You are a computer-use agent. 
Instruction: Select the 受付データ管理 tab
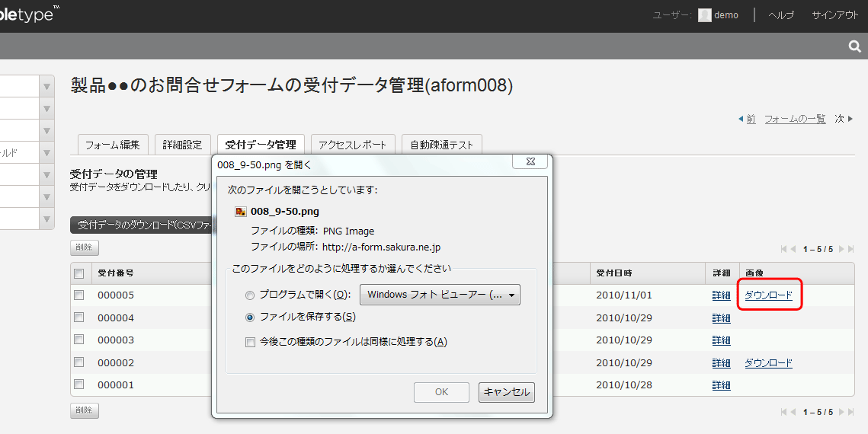pyautogui.click(x=261, y=145)
